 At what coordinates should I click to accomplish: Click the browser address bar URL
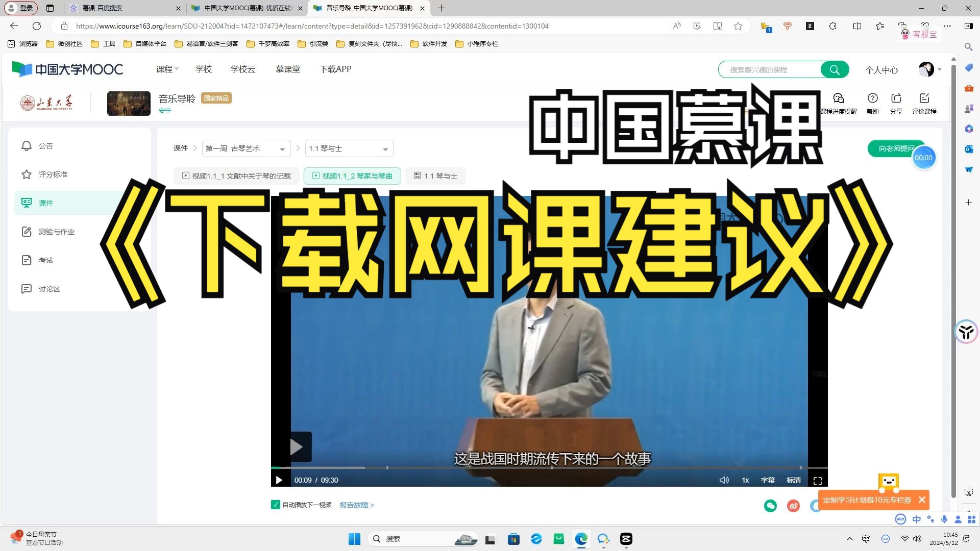[312, 26]
